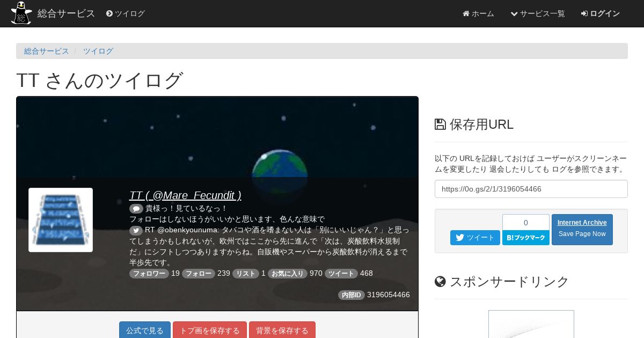Click the sponsored ad image
Viewport: 644px width, 338px height.
531,324
